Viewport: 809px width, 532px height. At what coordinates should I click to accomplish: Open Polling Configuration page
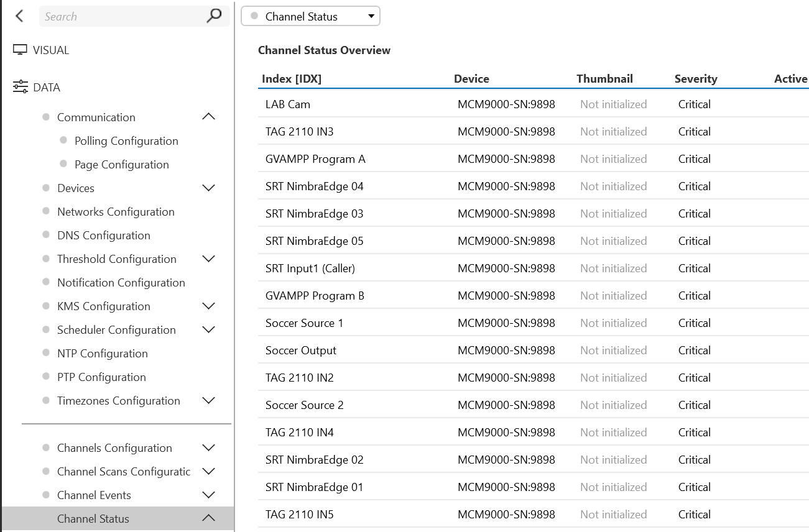point(126,141)
